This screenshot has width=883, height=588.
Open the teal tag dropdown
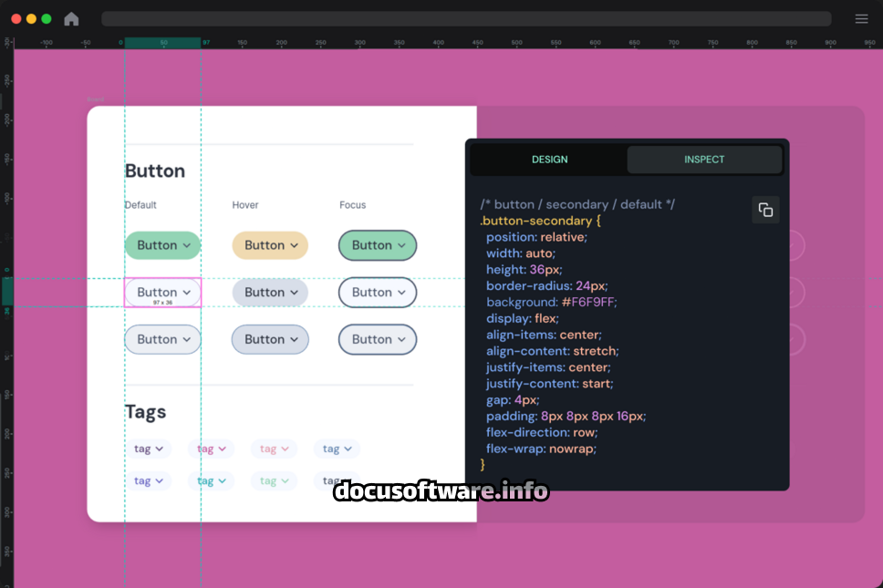tap(212, 481)
